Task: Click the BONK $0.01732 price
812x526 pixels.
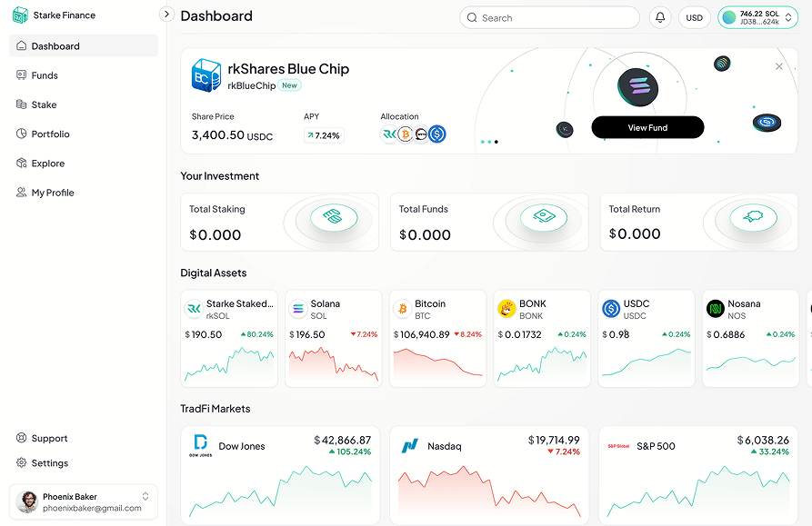Action: click(519, 334)
